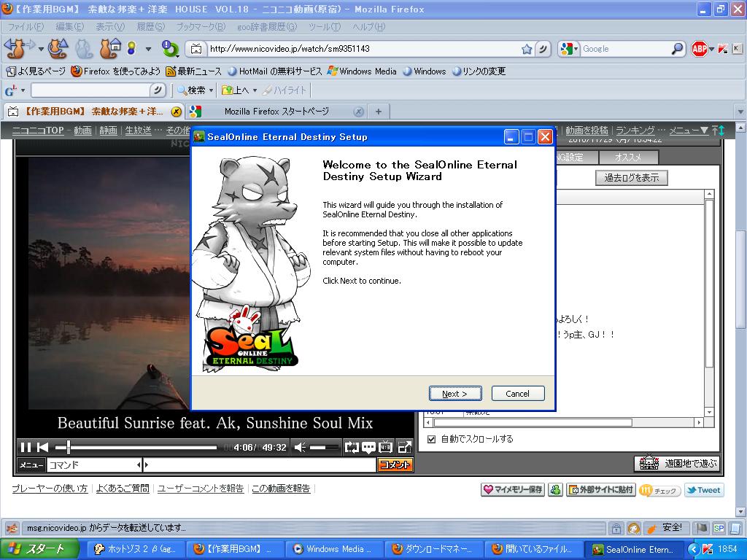Mute the video with speaker icon
The image size is (747, 560).
[x=300, y=447]
